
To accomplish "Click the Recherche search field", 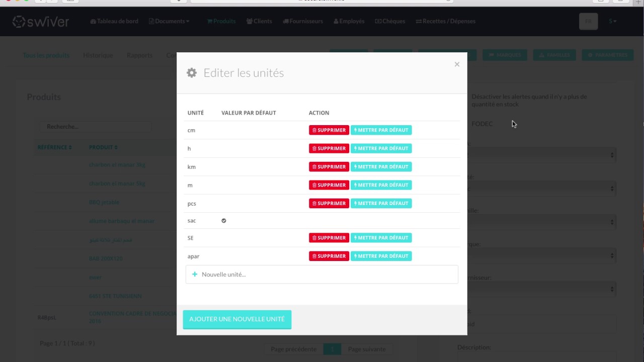I will 95,127.
